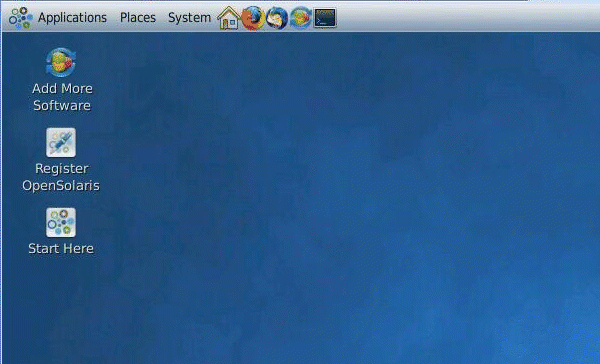Launch Thunderbird mail from the top panel

point(277,18)
